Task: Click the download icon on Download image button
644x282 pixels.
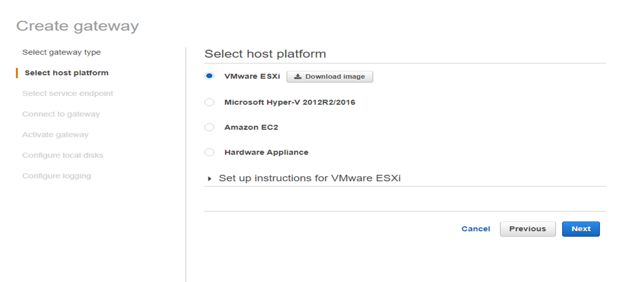Action: tap(298, 76)
